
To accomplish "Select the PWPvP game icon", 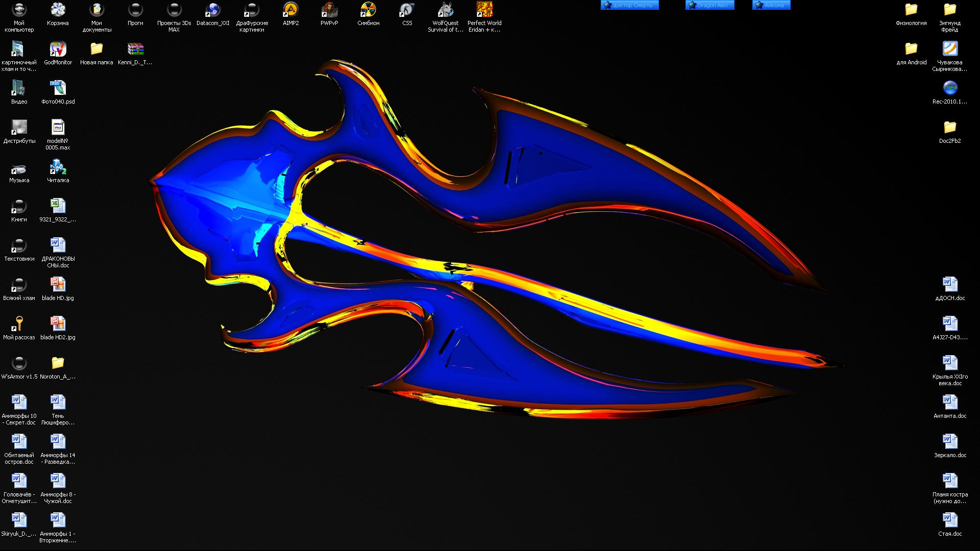I will coord(329,10).
